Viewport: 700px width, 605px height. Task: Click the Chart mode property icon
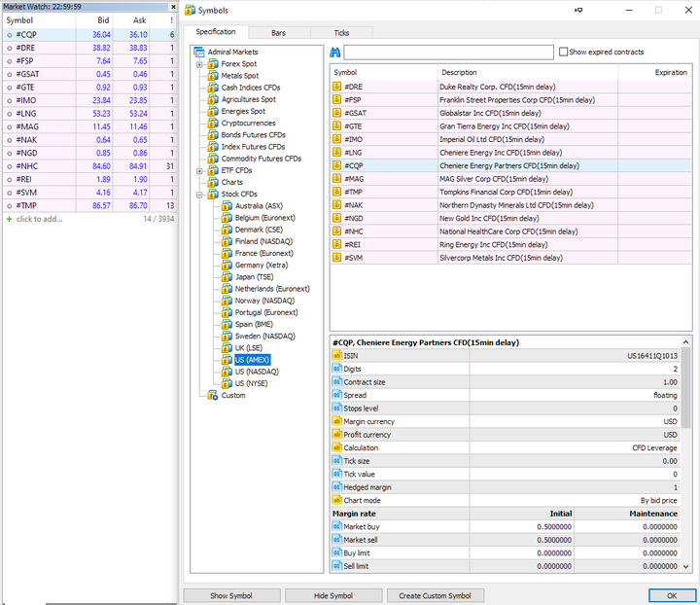[337, 500]
